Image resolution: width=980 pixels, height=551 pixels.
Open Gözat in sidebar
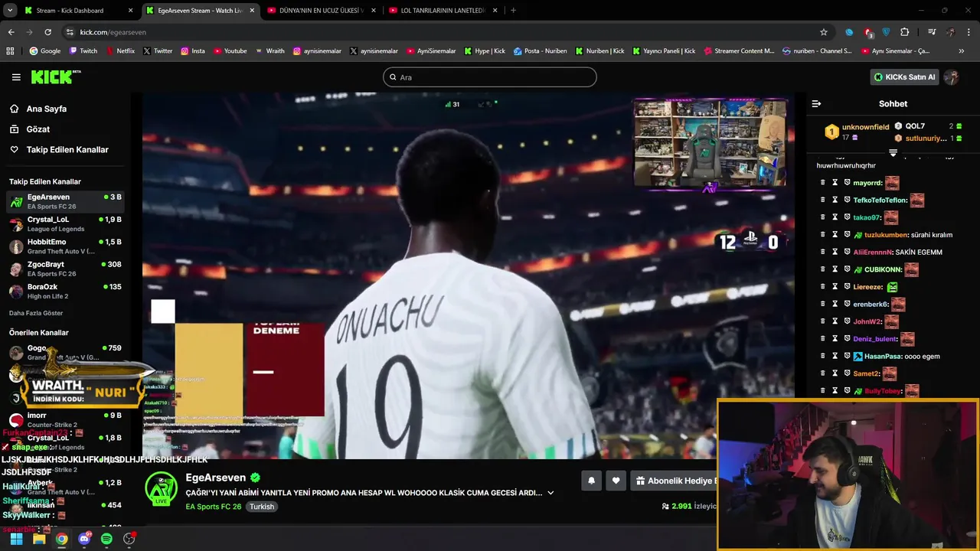coord(38,129)
